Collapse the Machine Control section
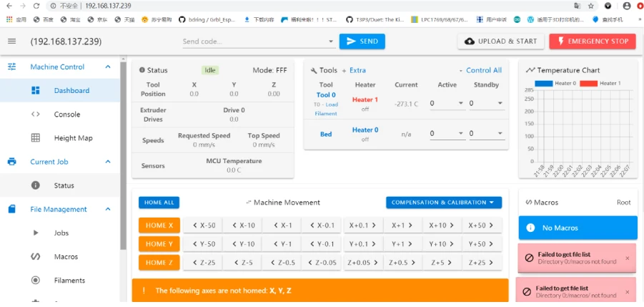The width and height of the screenshot is (644, 307). [108, 67]
